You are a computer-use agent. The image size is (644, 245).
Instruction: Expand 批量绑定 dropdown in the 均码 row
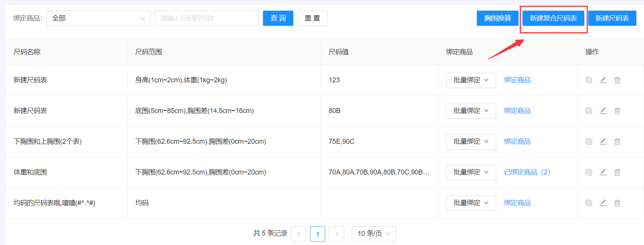click(x=471, y=203)
